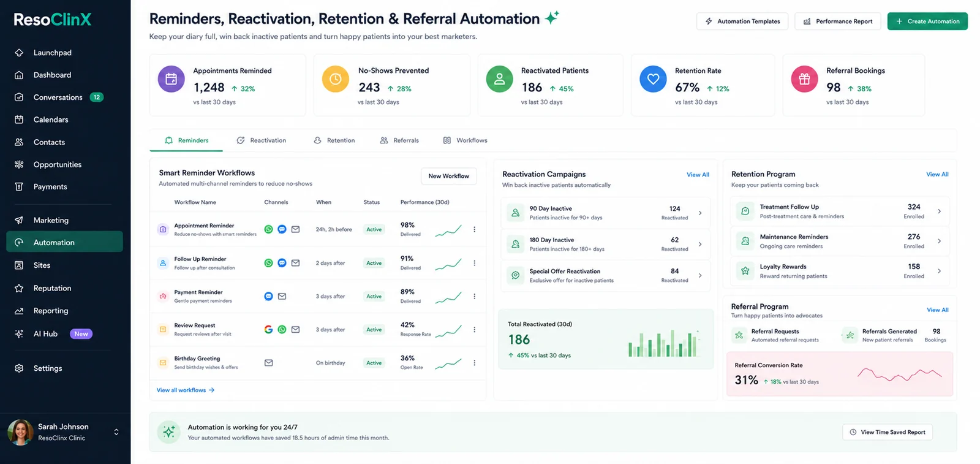
Task: Click email channel icon for Follow Up Reminder
Action: [295, 263]
